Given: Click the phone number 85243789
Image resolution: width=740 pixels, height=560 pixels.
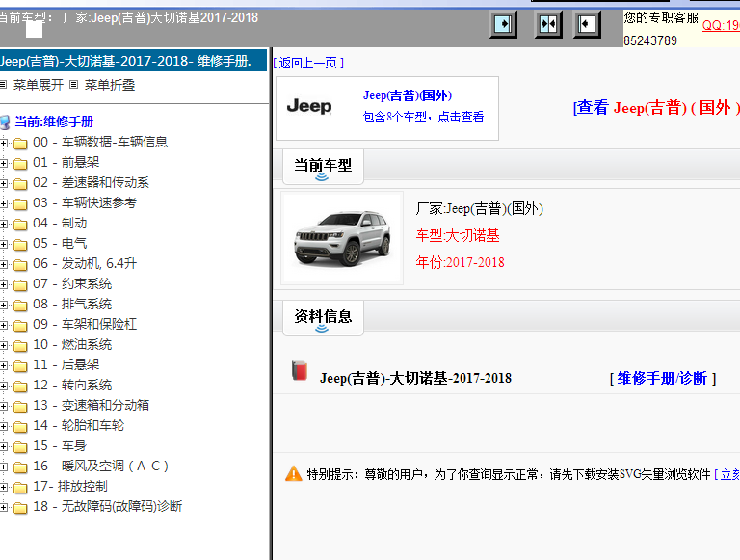Looking at the screenshot, I should click(x=649, y=41).
